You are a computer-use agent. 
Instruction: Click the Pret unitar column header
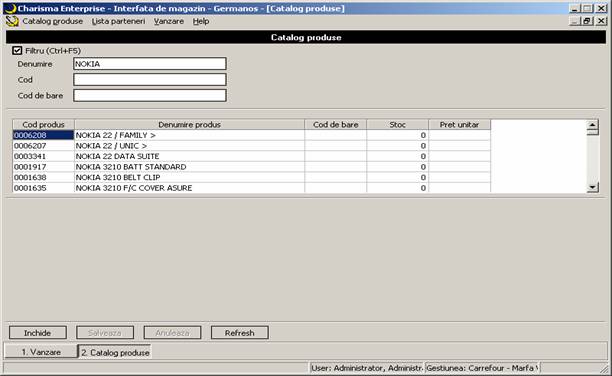(x=459, y=125)
